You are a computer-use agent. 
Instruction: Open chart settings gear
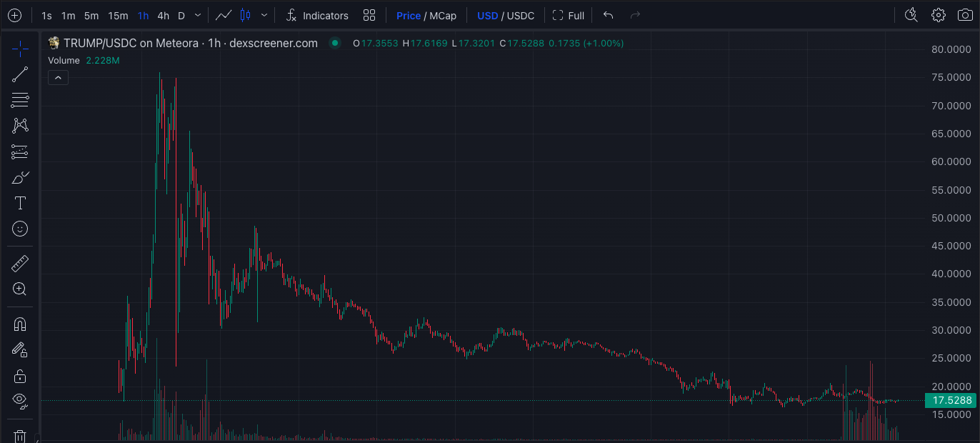pos(939,15)
